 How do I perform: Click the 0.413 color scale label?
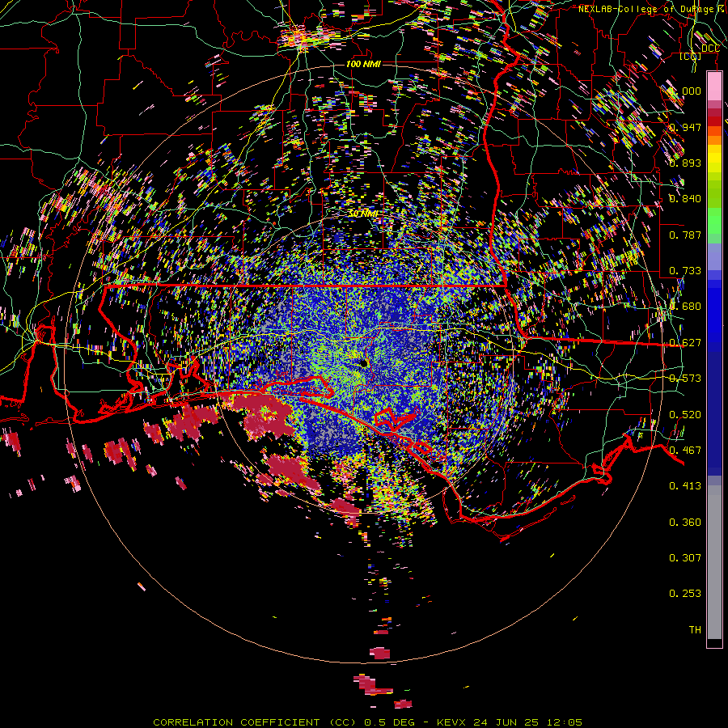click(x=685, y=486)
